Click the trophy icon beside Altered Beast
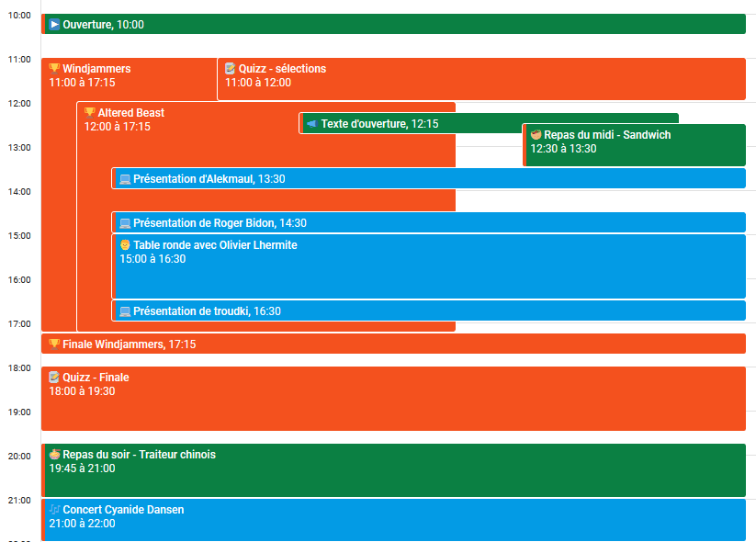This screenshot has width=756, height=542. 90,113
